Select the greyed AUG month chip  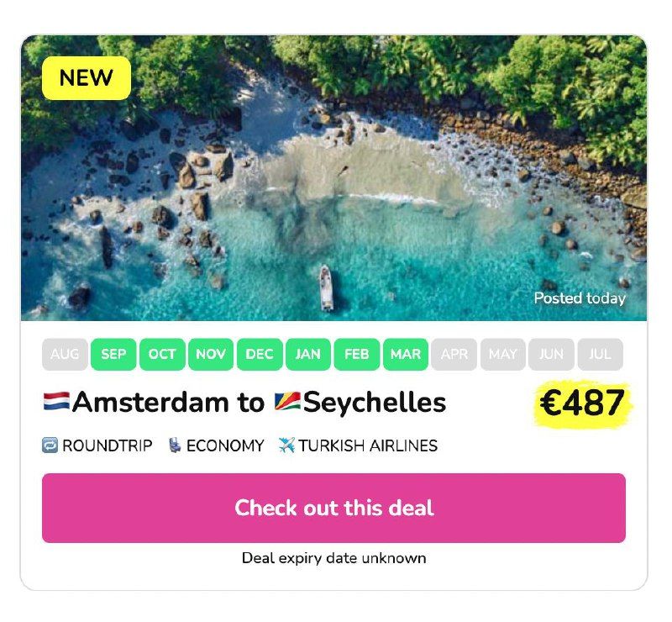pos(65,355)
